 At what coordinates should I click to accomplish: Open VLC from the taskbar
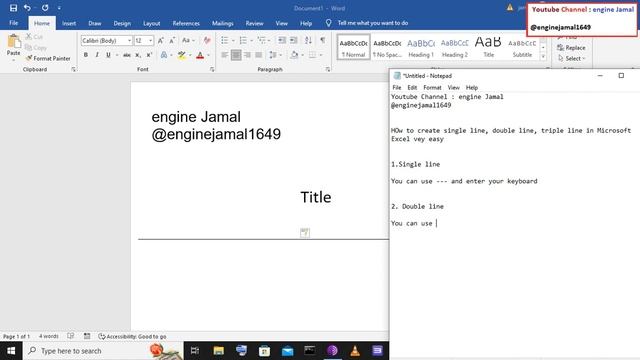coord(355,351)
